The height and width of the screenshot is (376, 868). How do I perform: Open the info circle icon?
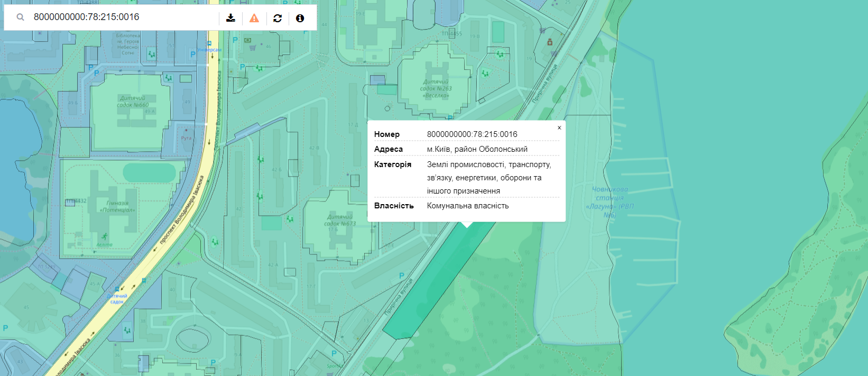(300, 18)
